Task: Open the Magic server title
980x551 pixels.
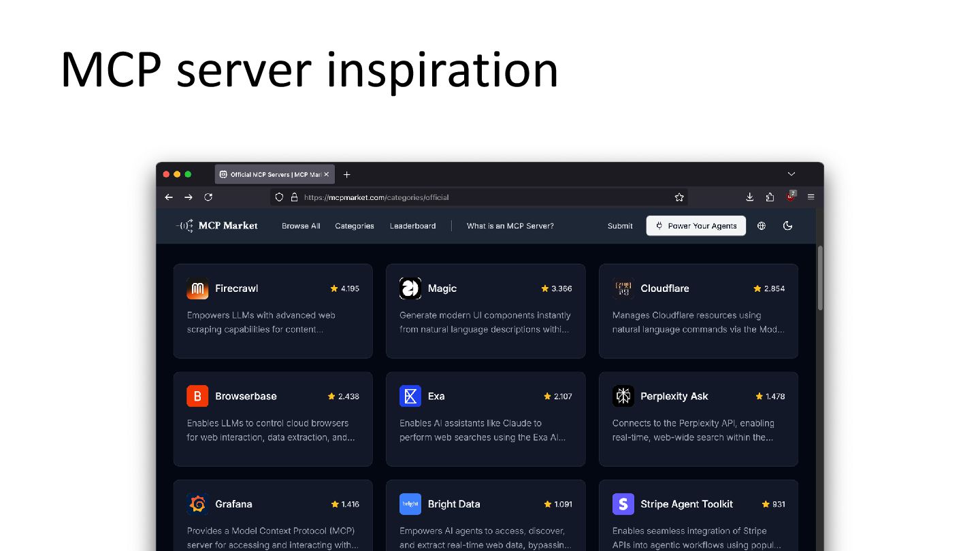Action: (x=442, y=288)
